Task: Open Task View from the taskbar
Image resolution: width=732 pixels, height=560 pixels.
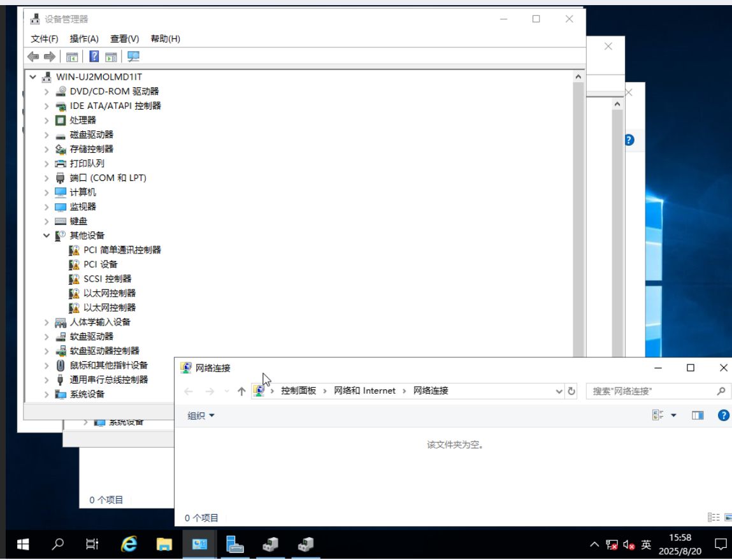Action: click(92, 544)
